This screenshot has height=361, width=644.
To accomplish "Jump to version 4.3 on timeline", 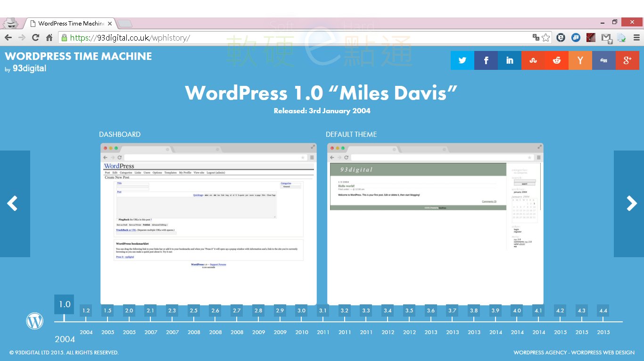I will click(x=582, y=311).
